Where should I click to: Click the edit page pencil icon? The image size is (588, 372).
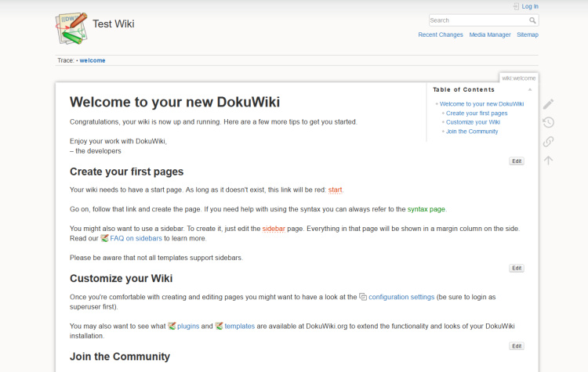pyautogui.click(x=549, y=104)
